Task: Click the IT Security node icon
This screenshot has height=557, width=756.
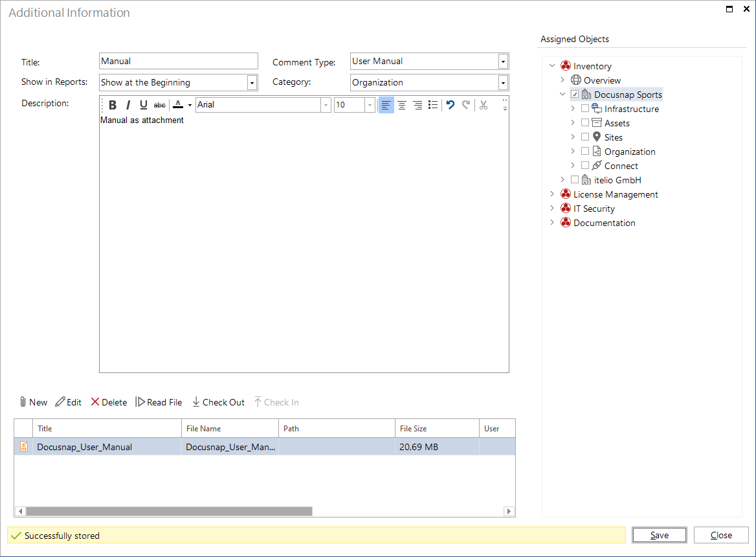Action: [566, 209]
